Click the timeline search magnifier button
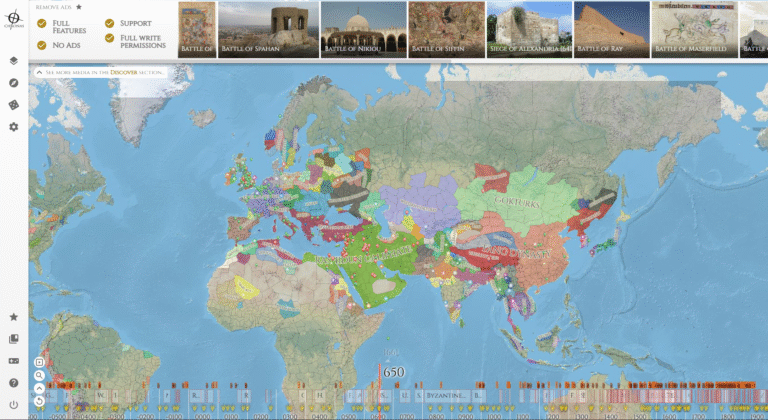Image resolution: width=768 pixels, height=420 pixels. (x=39, y=375)
